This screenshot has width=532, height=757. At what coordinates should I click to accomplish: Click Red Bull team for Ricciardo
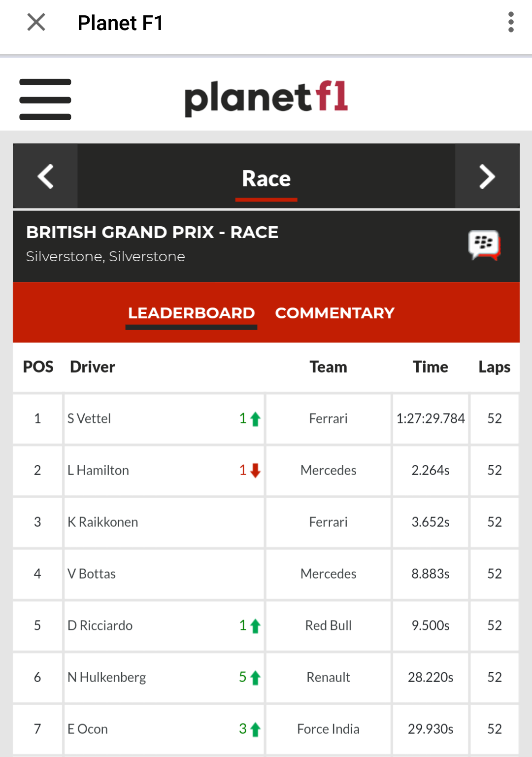[328, 626]
